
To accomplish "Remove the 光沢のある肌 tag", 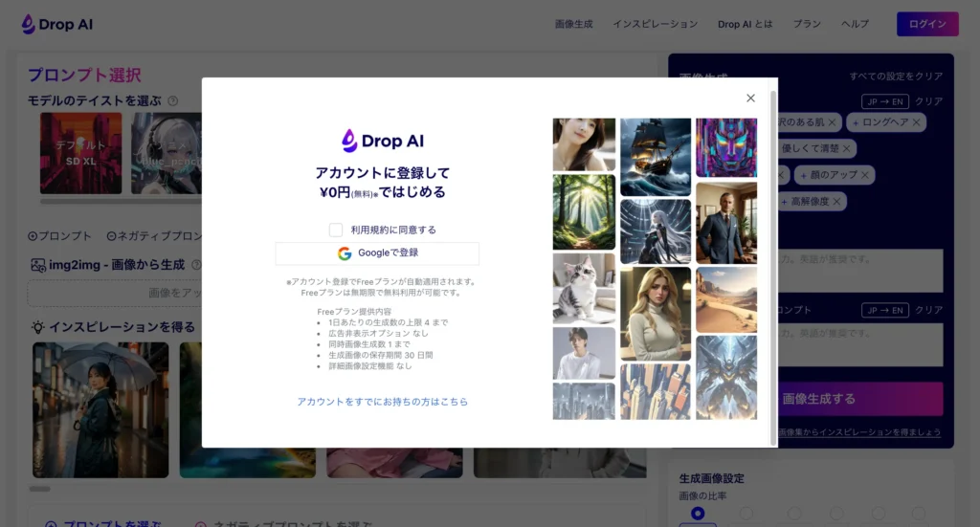I will 832,122.
